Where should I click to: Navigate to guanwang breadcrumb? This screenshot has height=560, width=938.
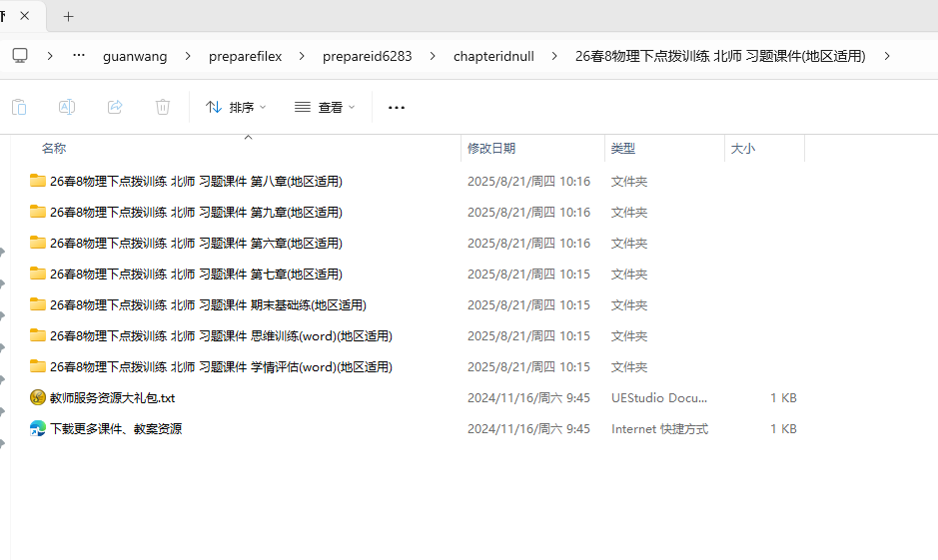point(135,56)
